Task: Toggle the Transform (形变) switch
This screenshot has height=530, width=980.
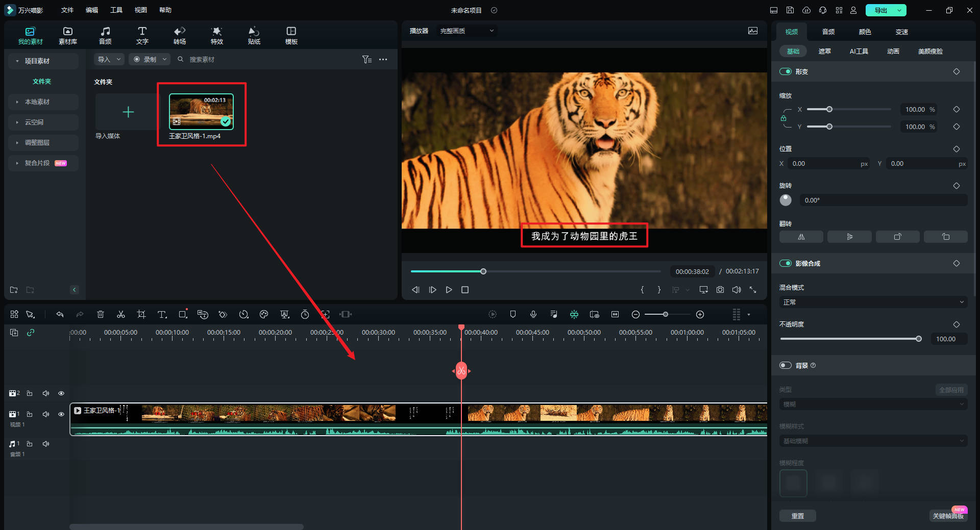Action: tap(785, 71)
